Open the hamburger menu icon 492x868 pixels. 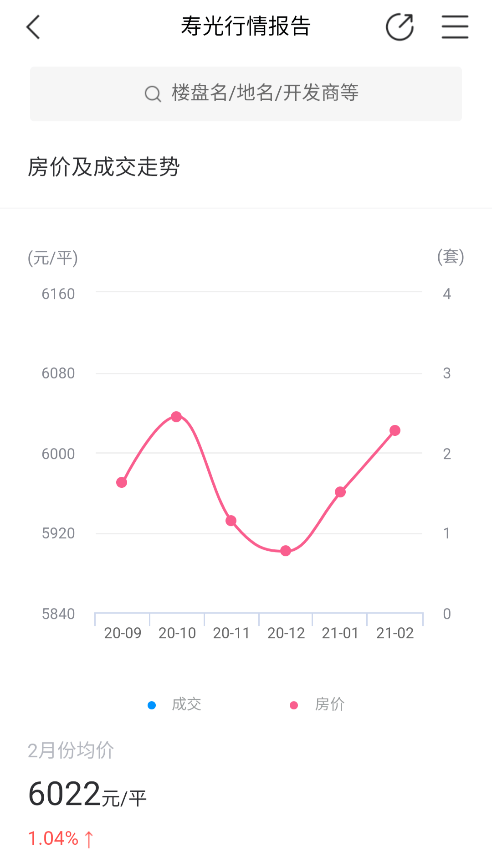point(455,27)
